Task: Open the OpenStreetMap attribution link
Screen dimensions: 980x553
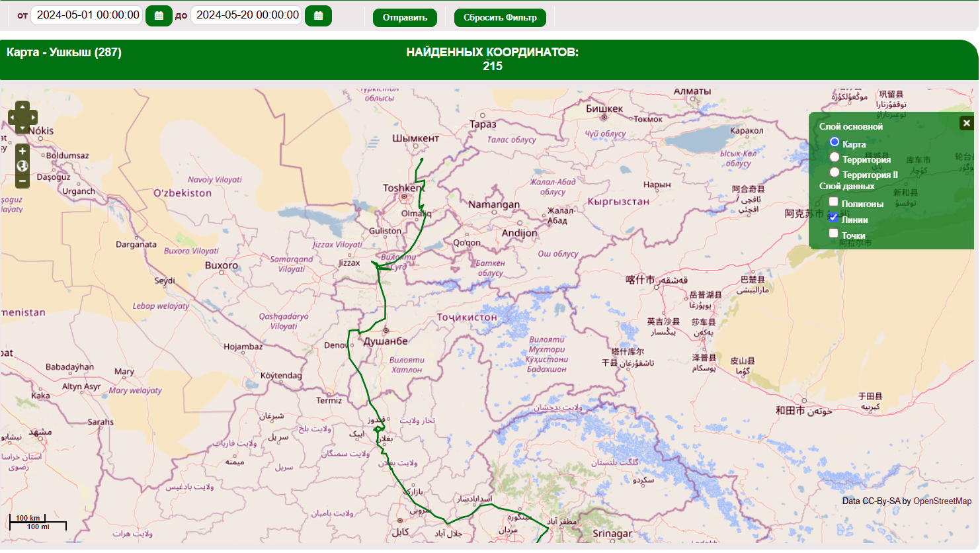Action: pyautogui.click(x=942, y=501)
